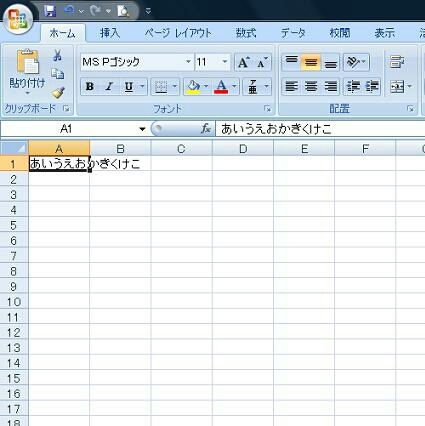Toggle Middle Align vertical alignment
425x426 pixels.
[x=311, y=62]
